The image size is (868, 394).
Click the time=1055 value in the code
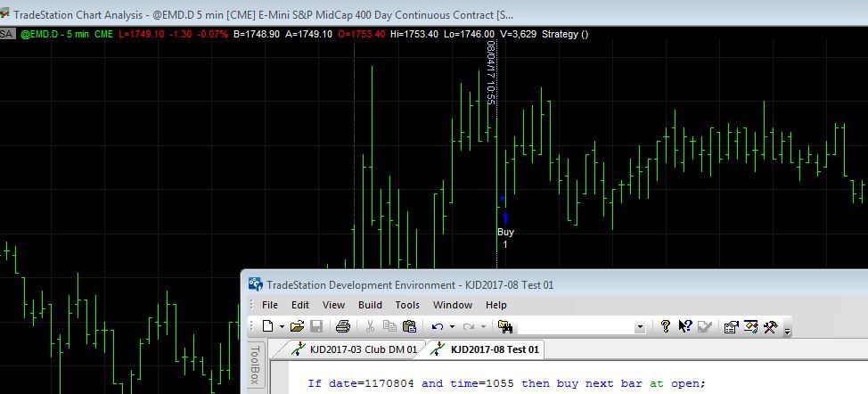coord(482,383)
